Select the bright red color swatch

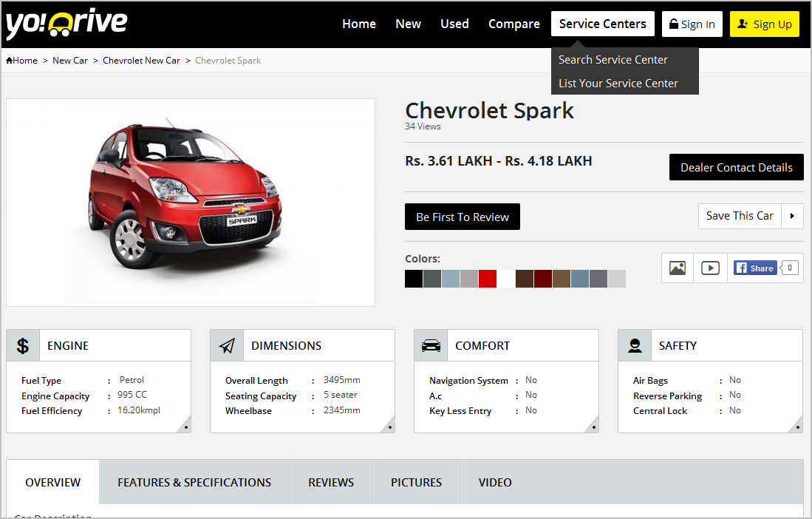[x=488, y=279]
